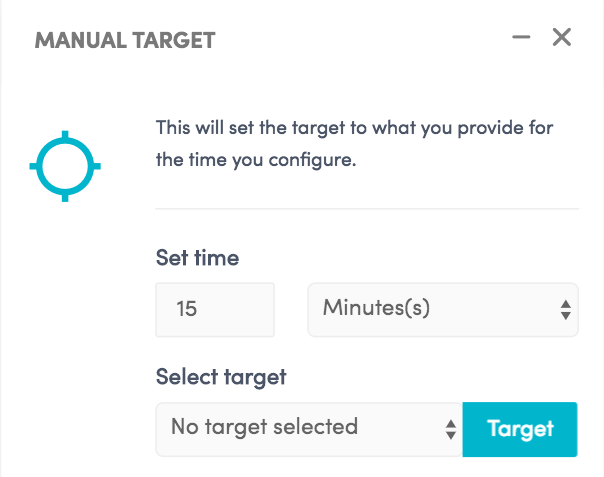Open the Minutes(s) unit dropdown
Screen dimensions: 604x477
(x=443, y=310)
